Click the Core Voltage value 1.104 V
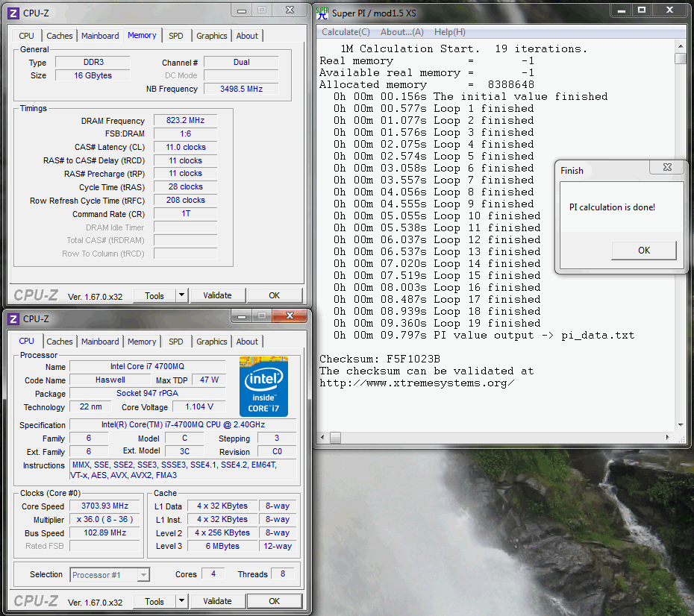The width and height of the screenshot is (694, 616). [199, 406]
